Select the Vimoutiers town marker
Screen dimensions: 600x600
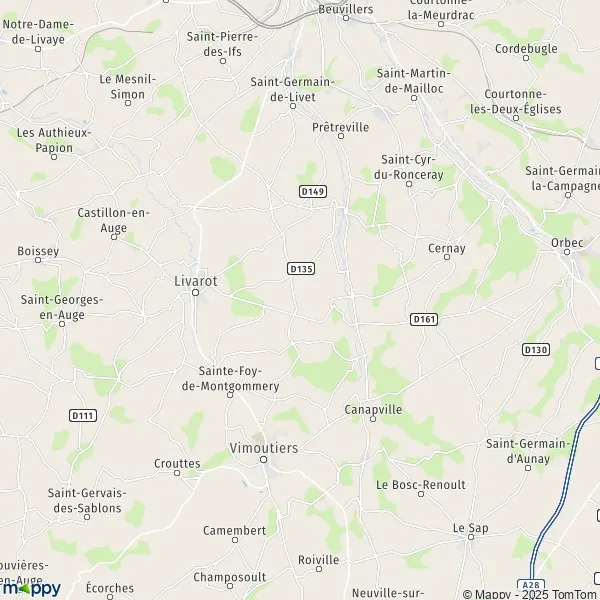(x=264, y=460)
